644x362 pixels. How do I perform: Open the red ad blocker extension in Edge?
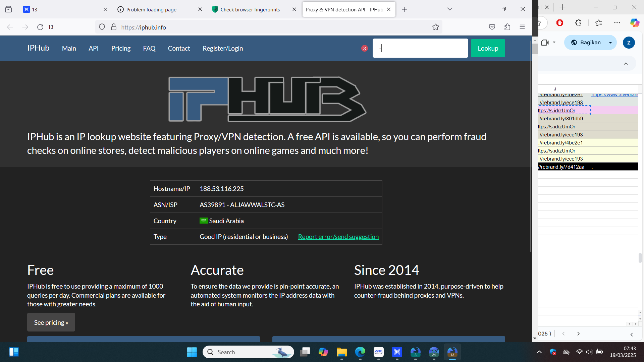click(560, 23)
